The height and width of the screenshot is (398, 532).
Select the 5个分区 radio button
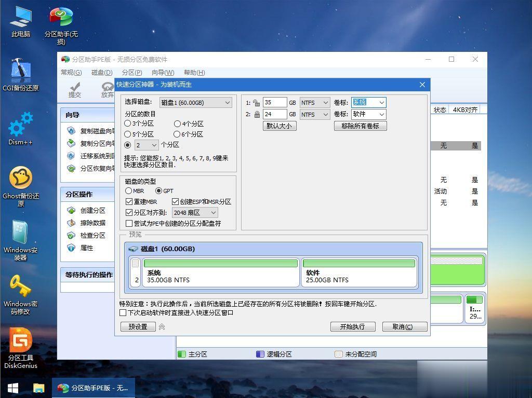128,134
